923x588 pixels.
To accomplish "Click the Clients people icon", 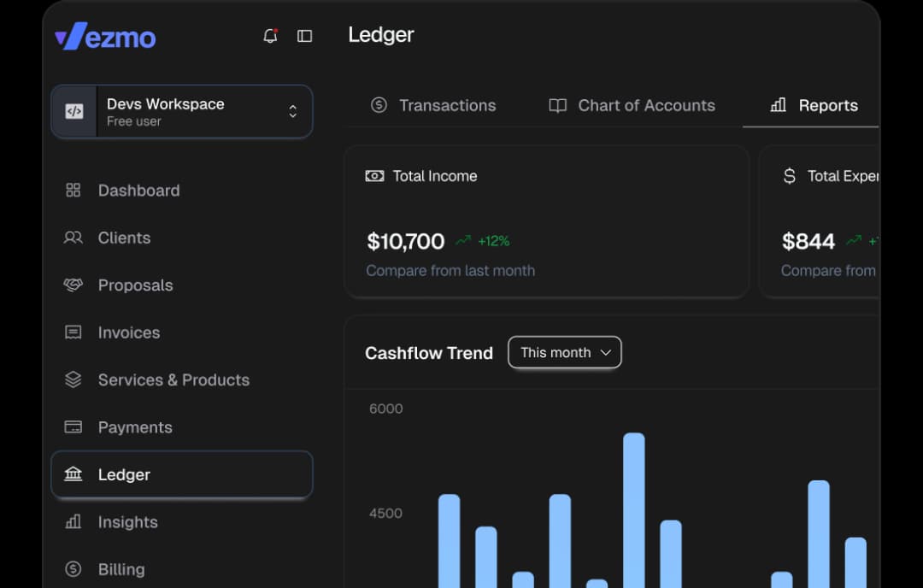I will 73,238.
